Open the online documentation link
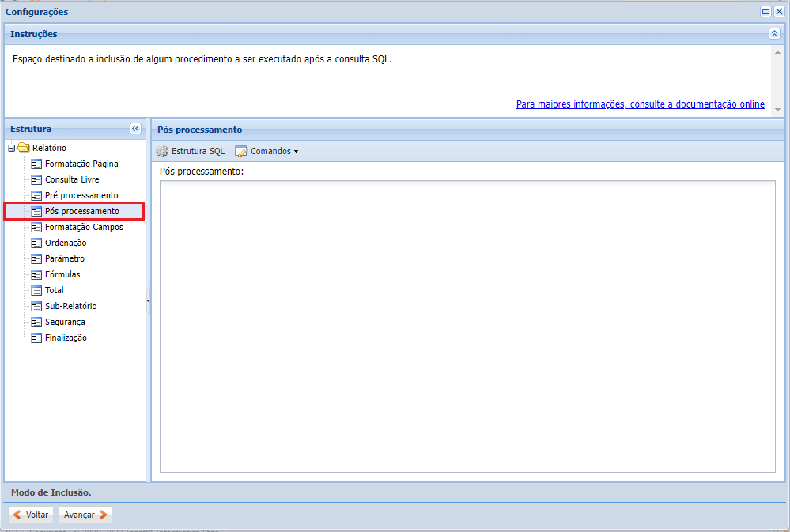Viewport: 790px width, 532px height. (x=641, y=104)
